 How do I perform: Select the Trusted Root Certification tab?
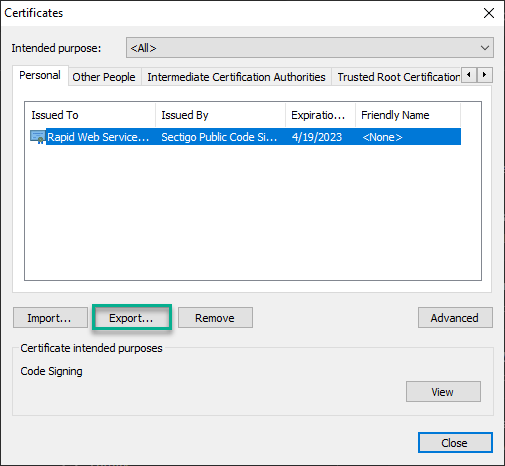pos(398,77)
